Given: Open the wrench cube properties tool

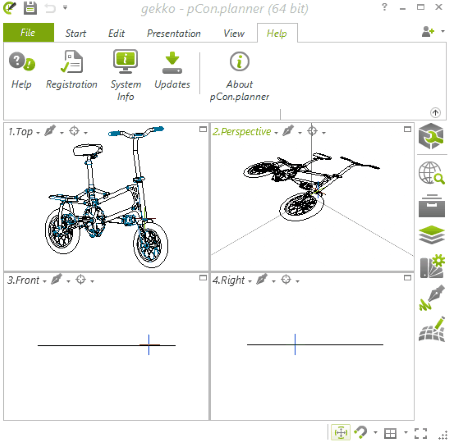Looking at the screenshot, I should [x=431, y=136].
